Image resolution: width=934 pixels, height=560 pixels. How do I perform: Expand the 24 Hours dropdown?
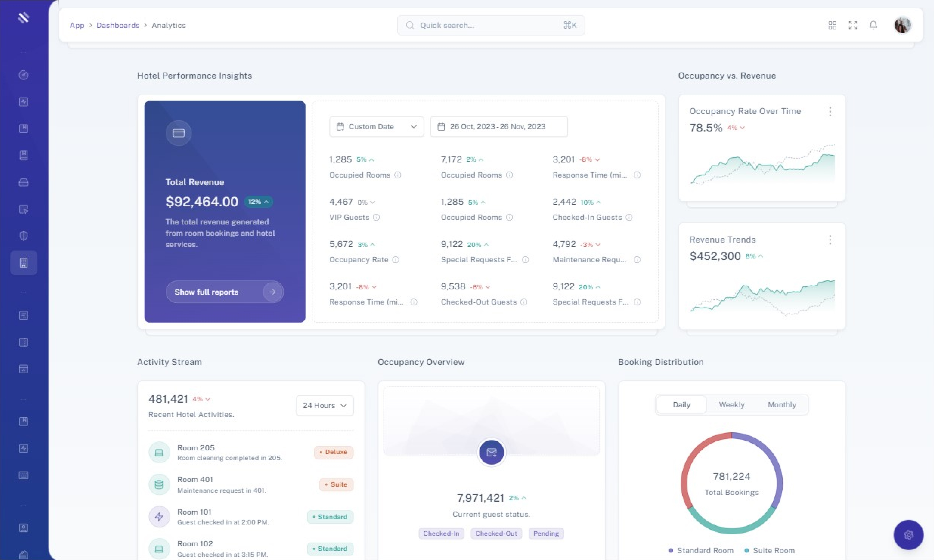pos(324,406)
